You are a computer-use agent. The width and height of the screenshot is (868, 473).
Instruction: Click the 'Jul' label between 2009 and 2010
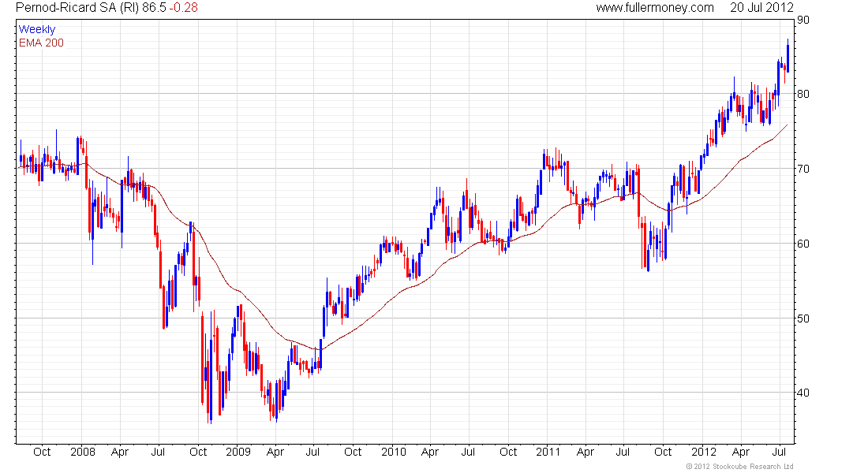312,452
